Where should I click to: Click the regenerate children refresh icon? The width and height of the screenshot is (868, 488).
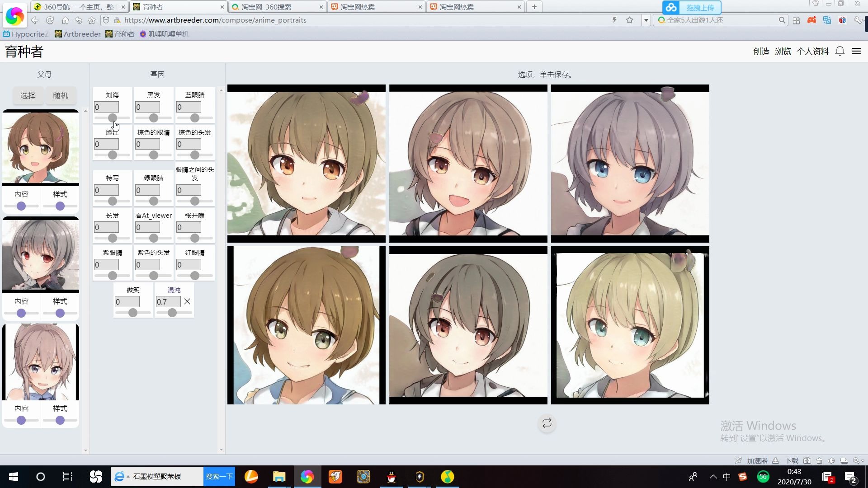547,423
